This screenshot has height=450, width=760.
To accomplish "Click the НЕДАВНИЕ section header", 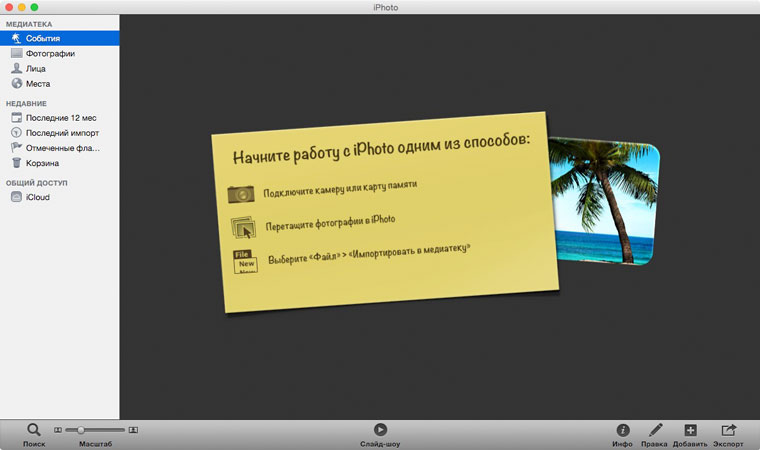I will 26,103.
